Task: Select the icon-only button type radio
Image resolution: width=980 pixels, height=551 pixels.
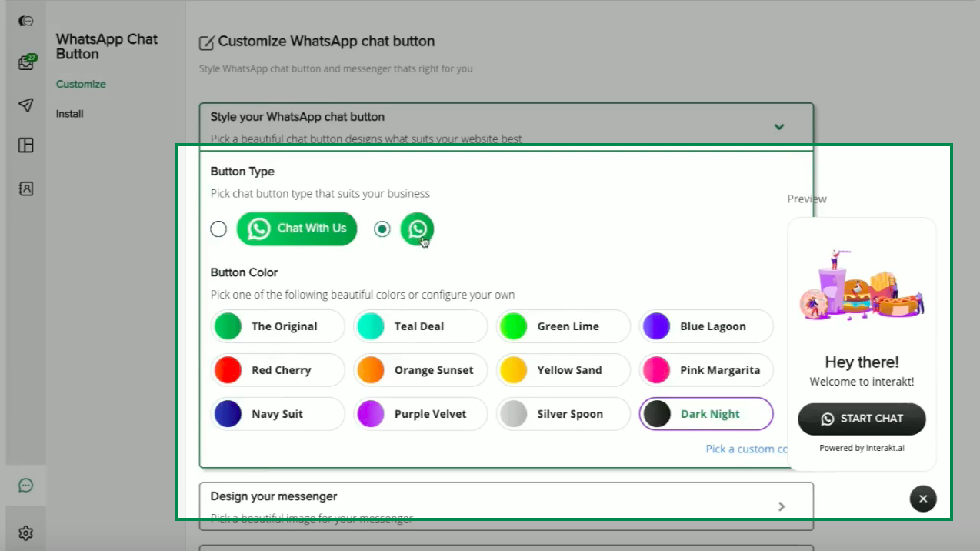Action: click(382, 229)
